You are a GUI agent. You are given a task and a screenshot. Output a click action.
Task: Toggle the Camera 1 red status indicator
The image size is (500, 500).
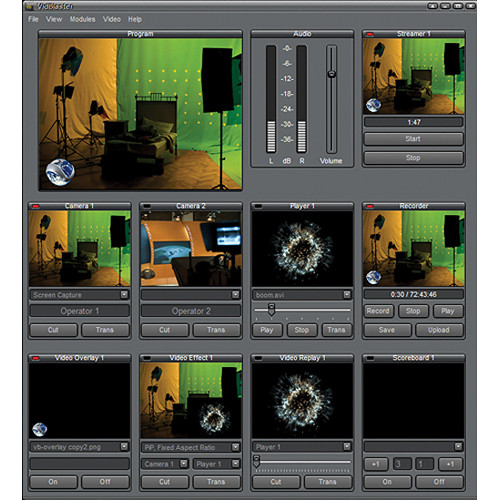pyautogui.click(x=35, y=206)
